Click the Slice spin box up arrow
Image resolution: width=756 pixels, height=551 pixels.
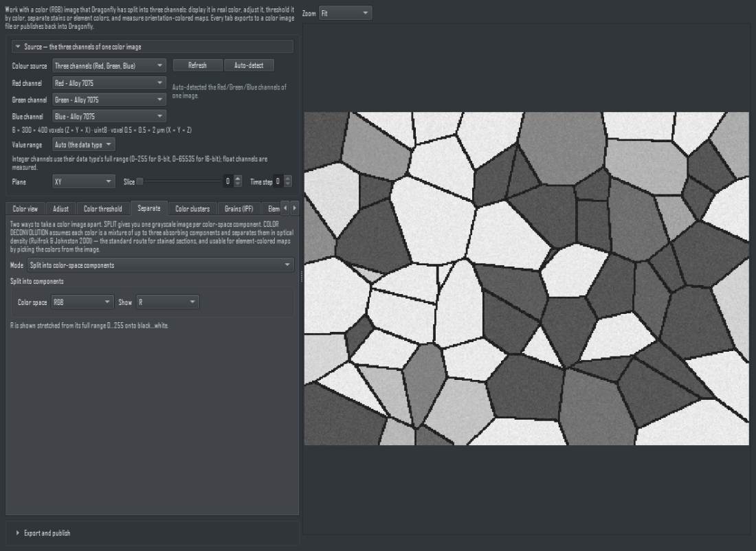(x=238, y=179)
